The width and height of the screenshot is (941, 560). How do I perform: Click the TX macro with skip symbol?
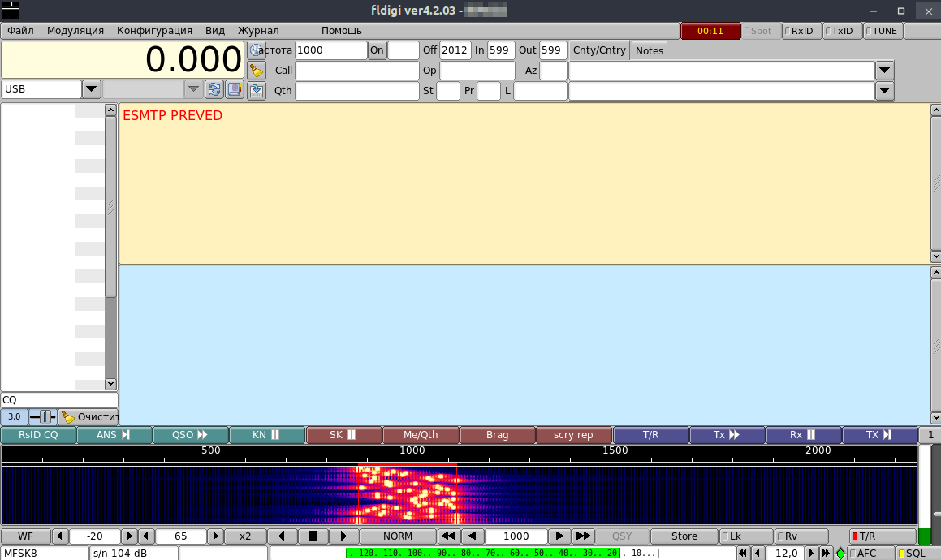pos(880,435)
